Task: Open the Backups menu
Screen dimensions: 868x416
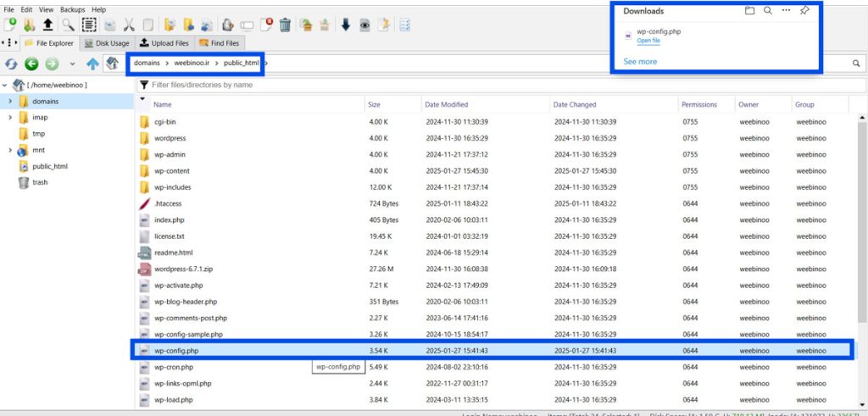Action: (x=72, y=9)
